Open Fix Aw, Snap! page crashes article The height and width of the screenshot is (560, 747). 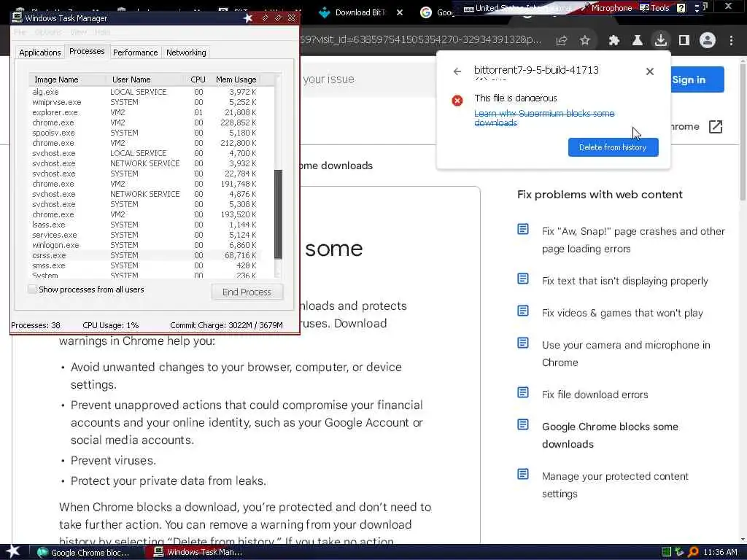633,240
